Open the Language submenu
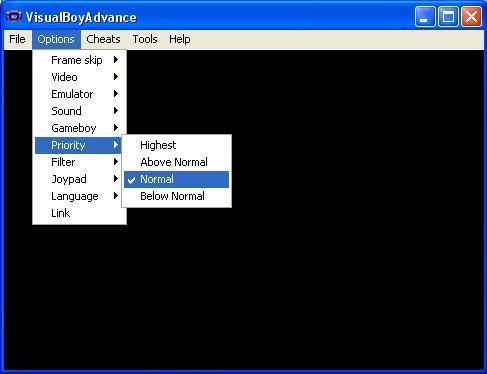 pos(79,196)
